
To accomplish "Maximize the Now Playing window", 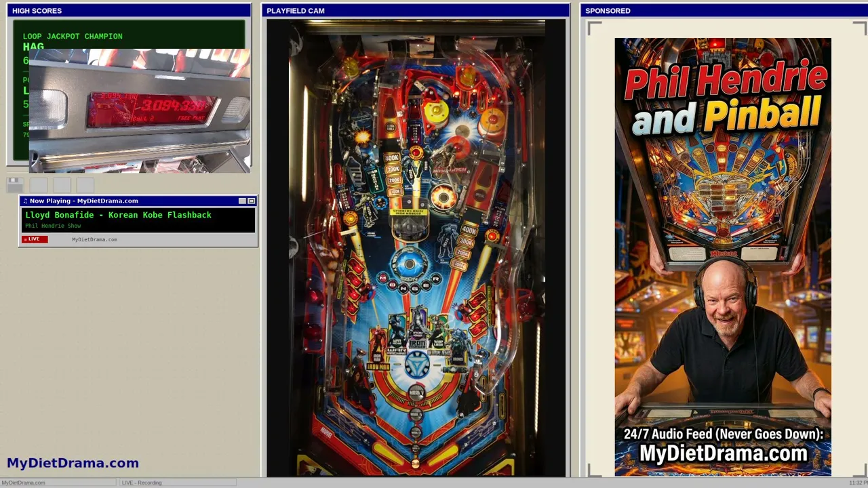I will [251, 201].
